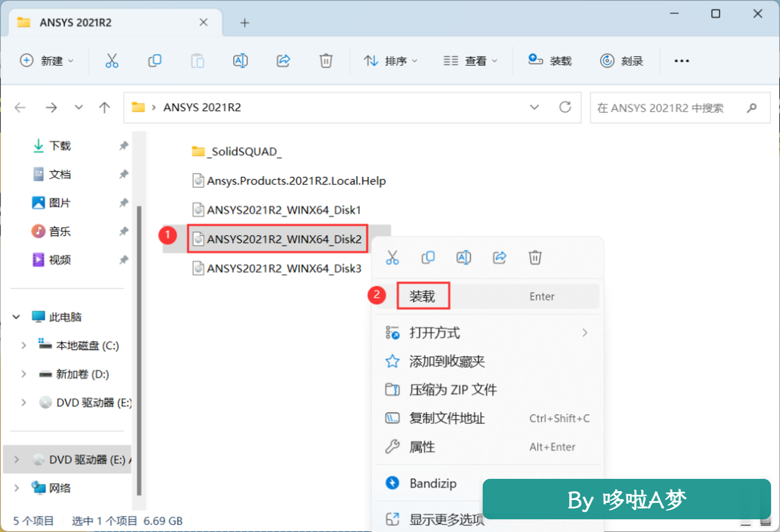Select 网络 in navigation pane

(60, 488)
